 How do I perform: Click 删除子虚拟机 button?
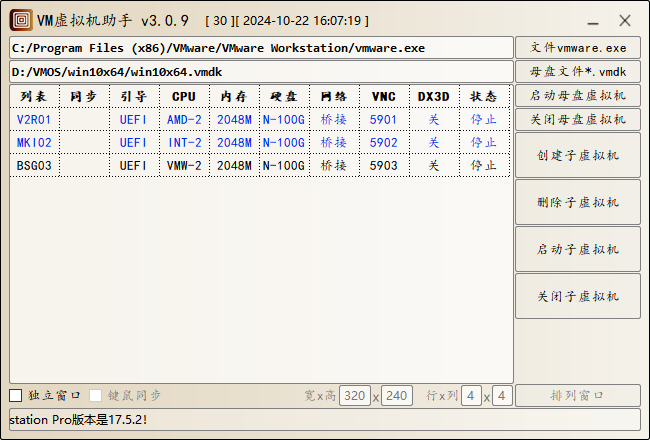(x=578, y=202)
